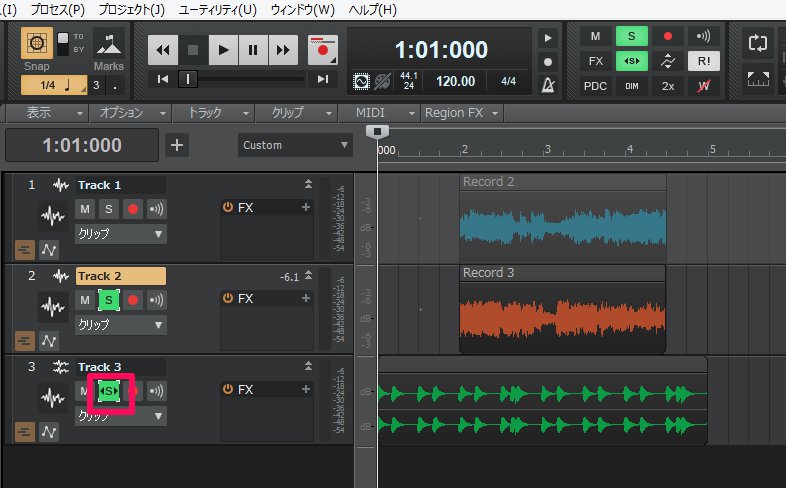786x488 pixels.
Task: Arm Track 2 for recording
Action: [133, 300]
